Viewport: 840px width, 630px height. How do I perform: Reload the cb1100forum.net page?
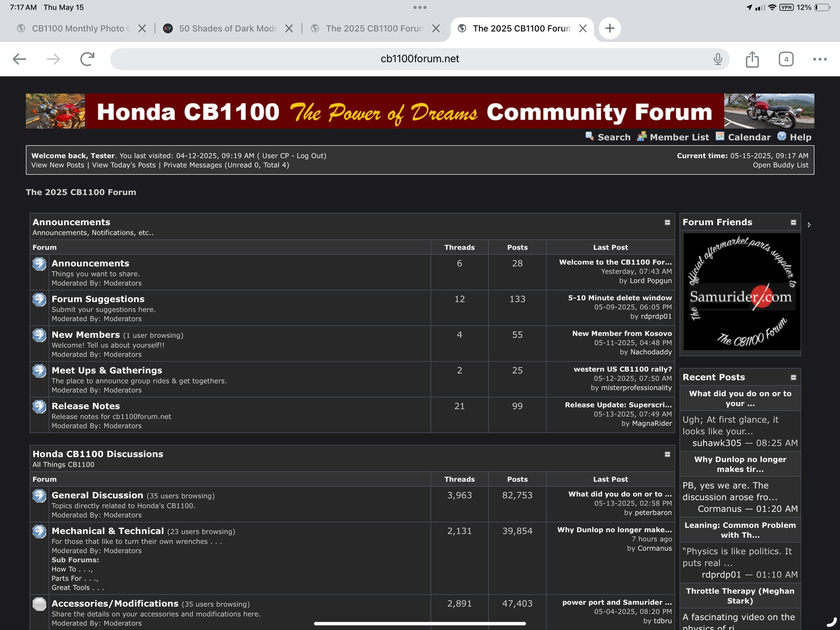click(x=87, y=59)
